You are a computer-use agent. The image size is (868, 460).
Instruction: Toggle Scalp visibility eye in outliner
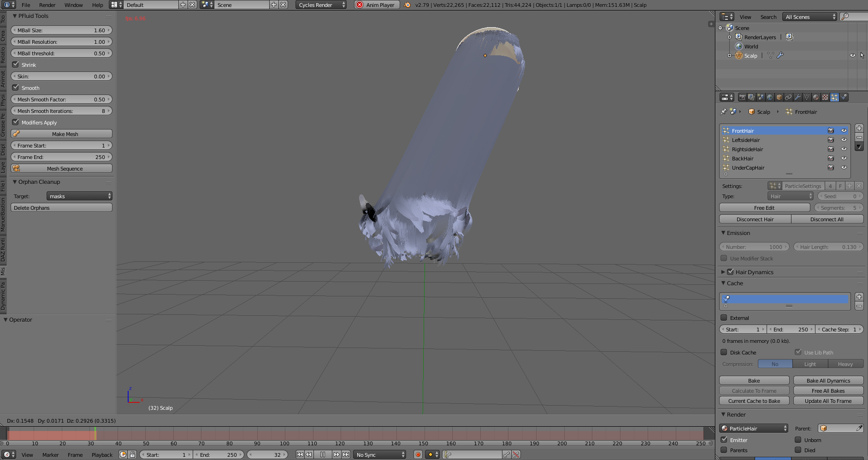(852, 55)
